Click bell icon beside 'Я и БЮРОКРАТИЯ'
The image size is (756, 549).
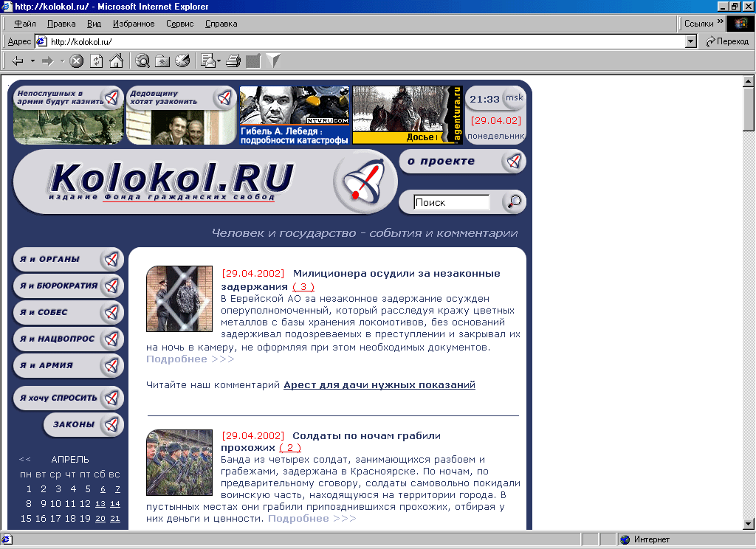111,286
